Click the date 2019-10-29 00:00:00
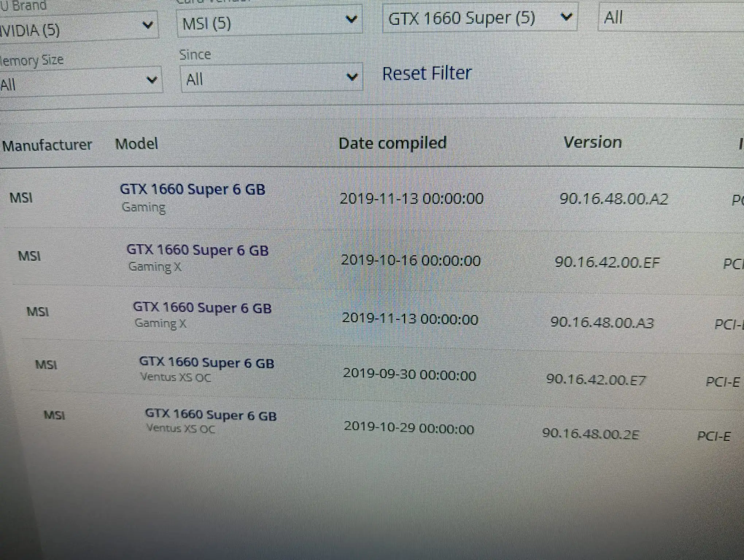The width and height of the screenshot is (744, 560). click(409, 428)
